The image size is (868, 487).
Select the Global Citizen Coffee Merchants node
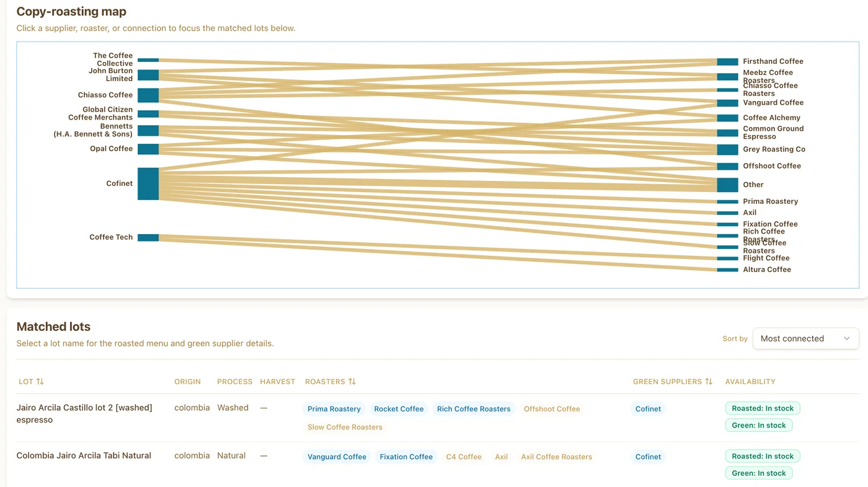pyautogui.click(x=148, y=113)
